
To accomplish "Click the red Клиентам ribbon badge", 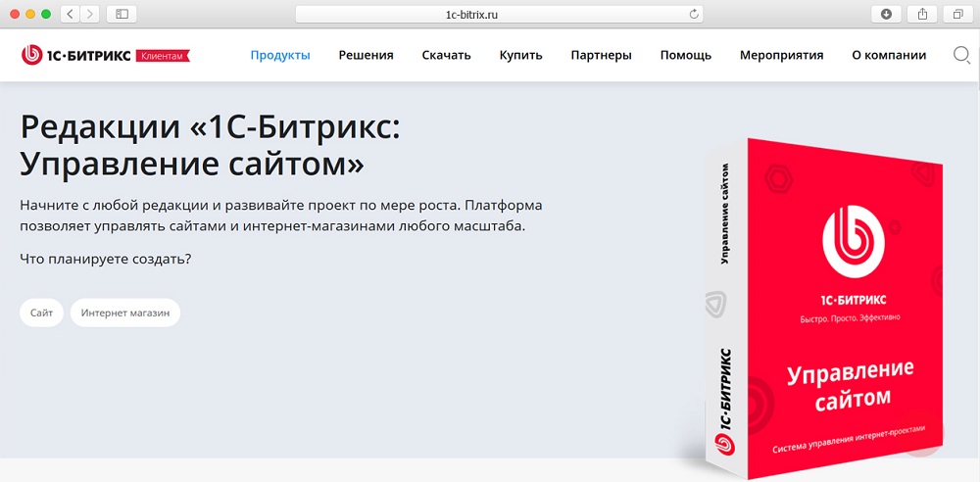I will tap(162, 56).
